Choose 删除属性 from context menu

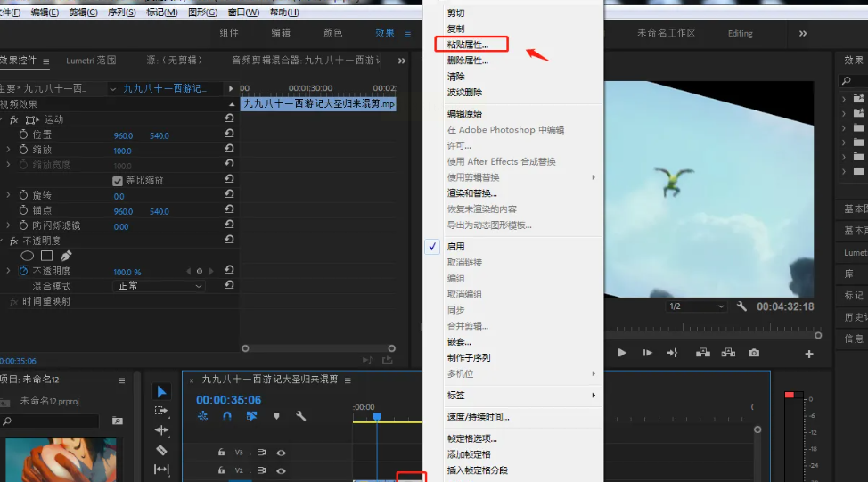[468, 61]
